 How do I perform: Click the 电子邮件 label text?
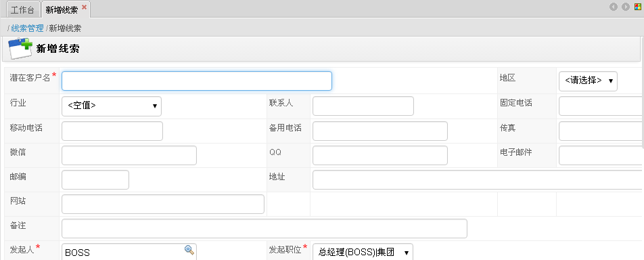pyautogui.click(x=516, y=152)
